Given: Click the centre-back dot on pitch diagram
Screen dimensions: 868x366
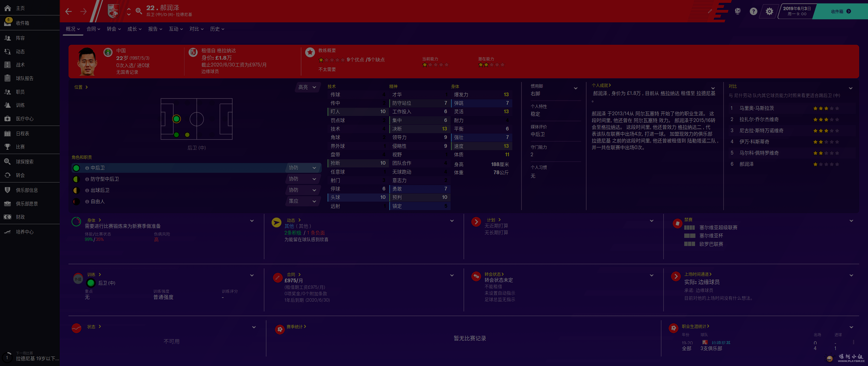Looking at the screenshot, I should pyautogui.click(x=176, y=119).
